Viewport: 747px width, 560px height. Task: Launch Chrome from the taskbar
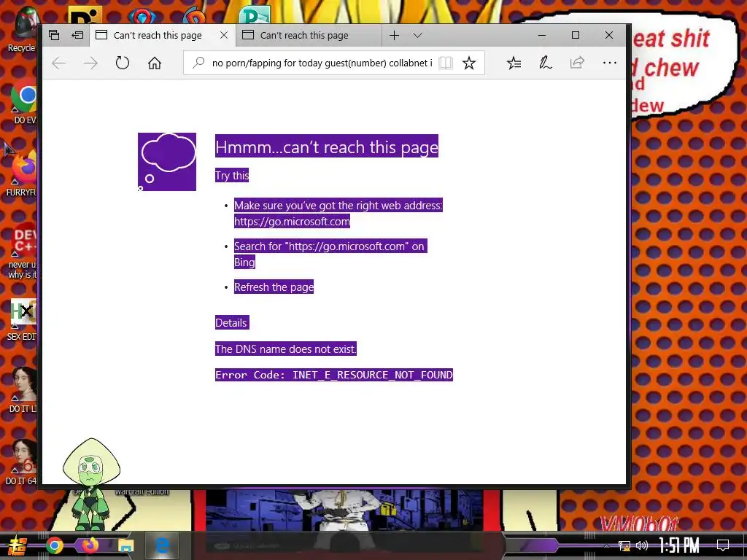tap(54, 545)
